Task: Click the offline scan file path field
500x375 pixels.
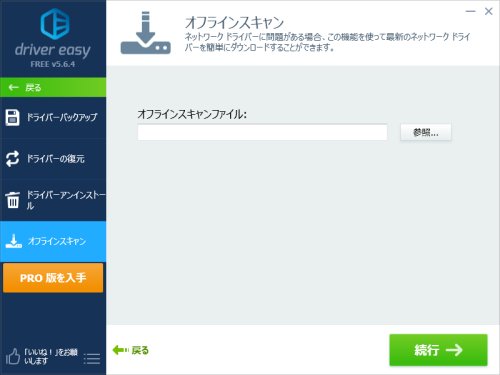Action: pyautogui.click(x=262, y=132)
